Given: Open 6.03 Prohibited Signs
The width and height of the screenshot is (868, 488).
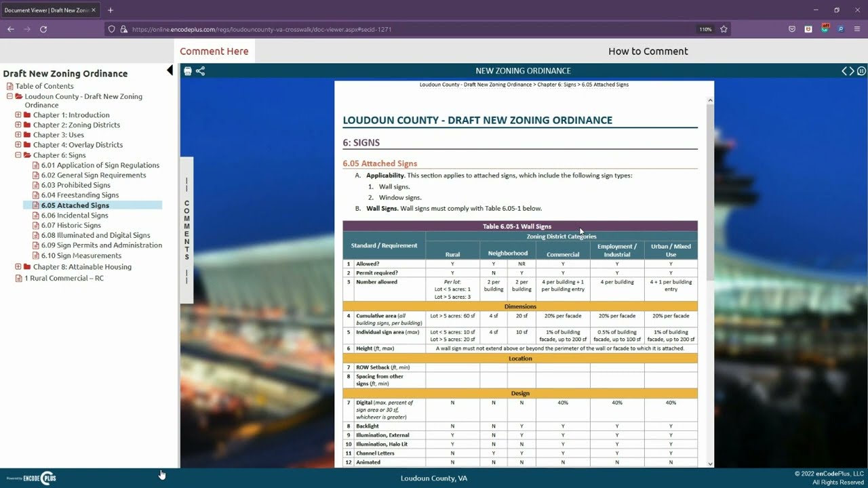Looking at the screenshot, I should pyautogui.click(x=76, y=185).
